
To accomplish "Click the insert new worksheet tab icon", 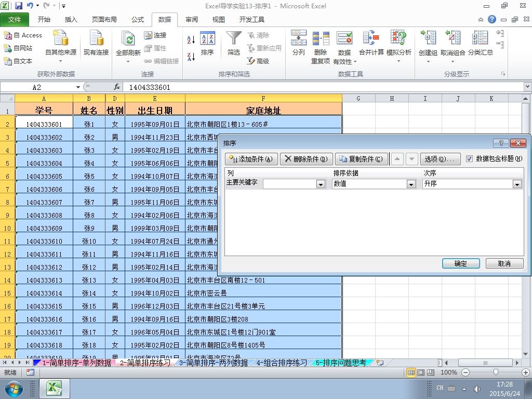I will point(380,363).
